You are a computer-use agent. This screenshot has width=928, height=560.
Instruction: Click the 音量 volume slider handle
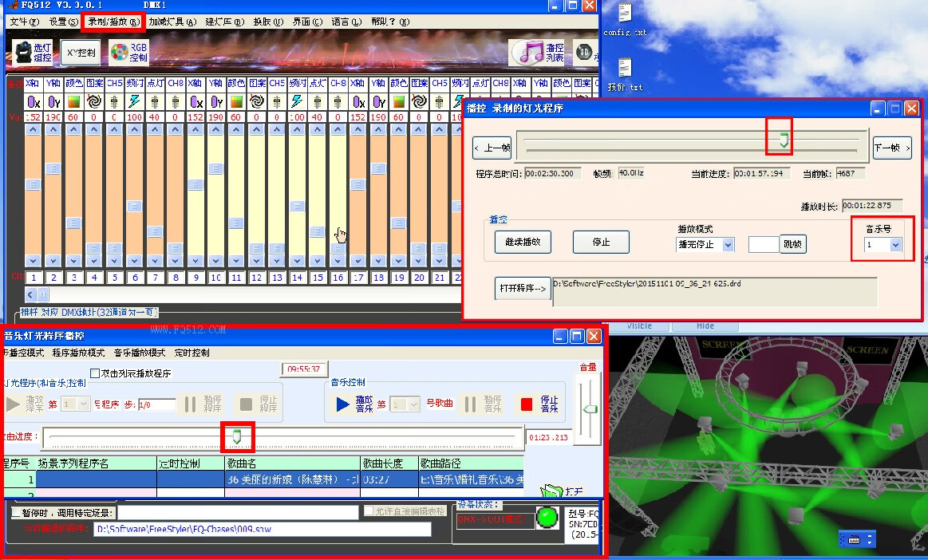click(590, 408)
